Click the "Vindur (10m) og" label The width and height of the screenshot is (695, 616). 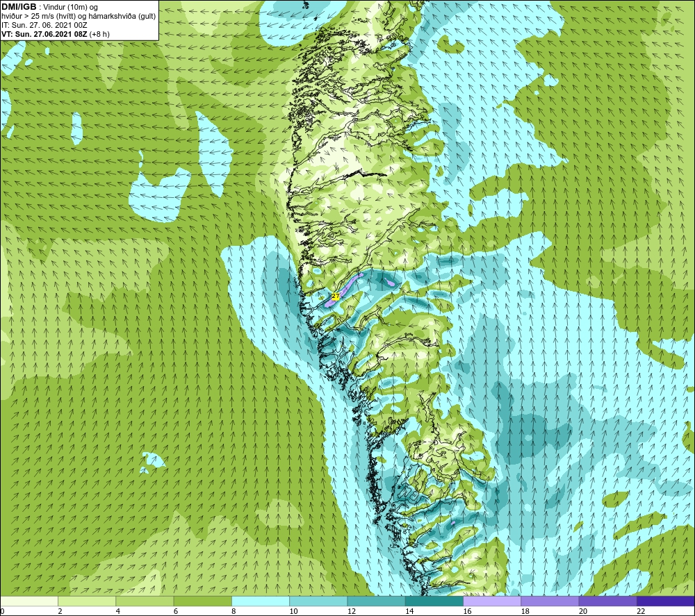click(72, 8)
